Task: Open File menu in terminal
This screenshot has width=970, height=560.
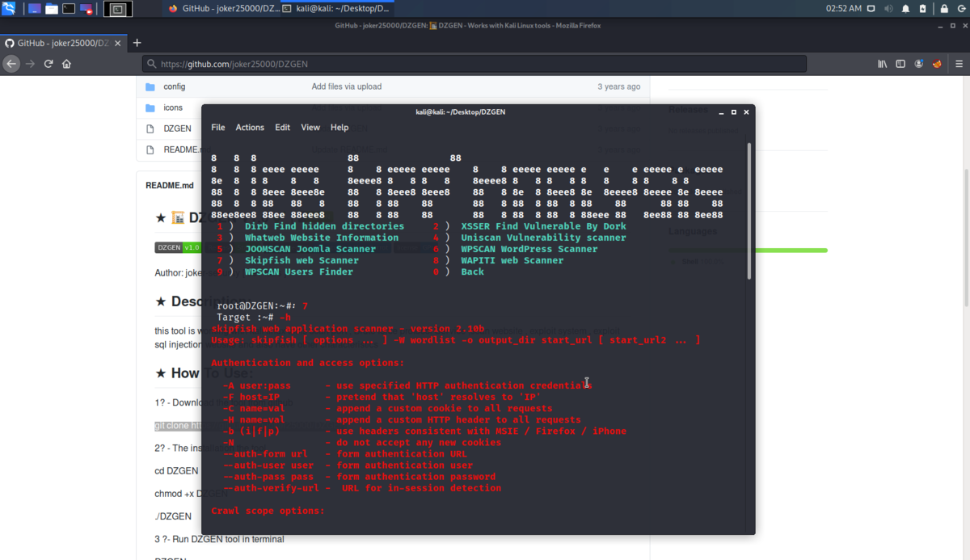Action: pyautogui.click(x=218, y=128)
